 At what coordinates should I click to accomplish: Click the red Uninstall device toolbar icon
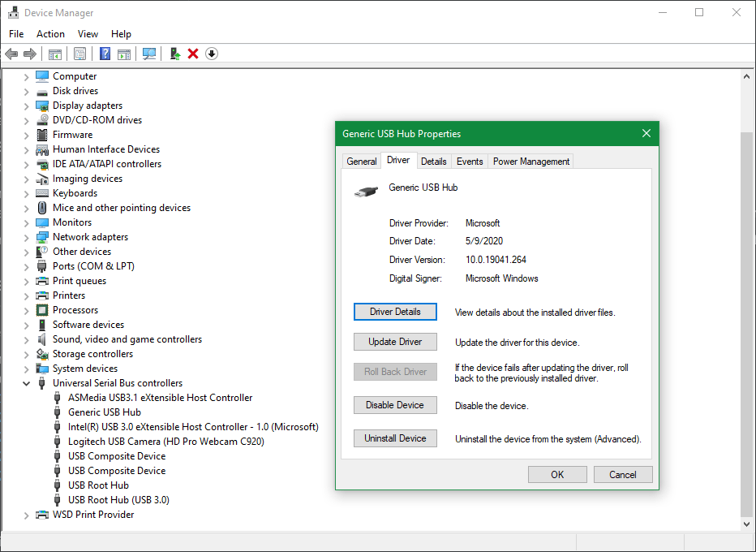(x=192, y=54)
